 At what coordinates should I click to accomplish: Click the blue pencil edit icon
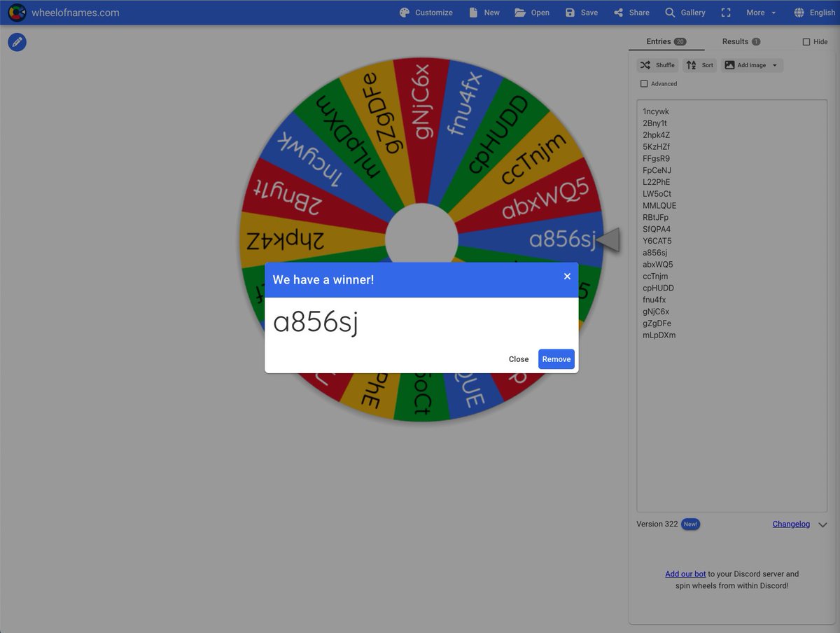17,42
